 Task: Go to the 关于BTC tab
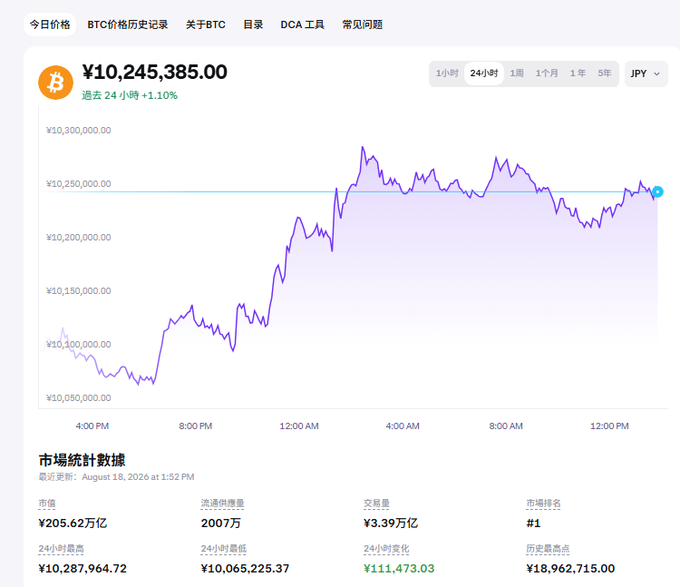pyautogui.click(x=206, y=25)
